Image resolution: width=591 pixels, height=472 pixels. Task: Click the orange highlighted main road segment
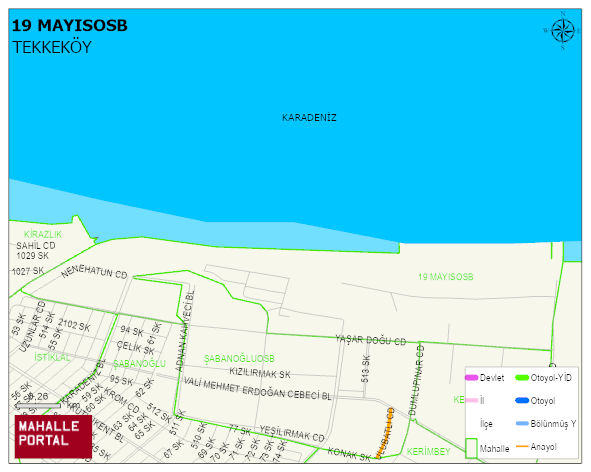(384, 433)
